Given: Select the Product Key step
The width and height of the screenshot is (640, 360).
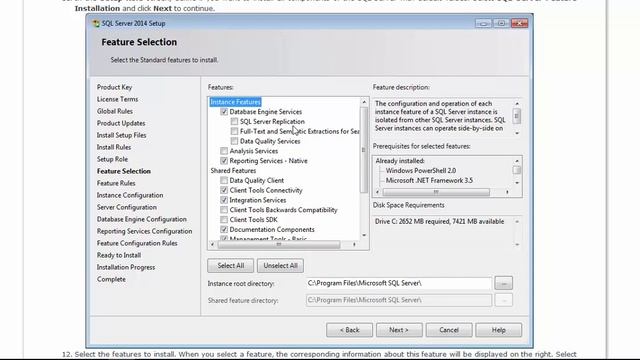Looking at the screenshot, I should pos(114,87).
